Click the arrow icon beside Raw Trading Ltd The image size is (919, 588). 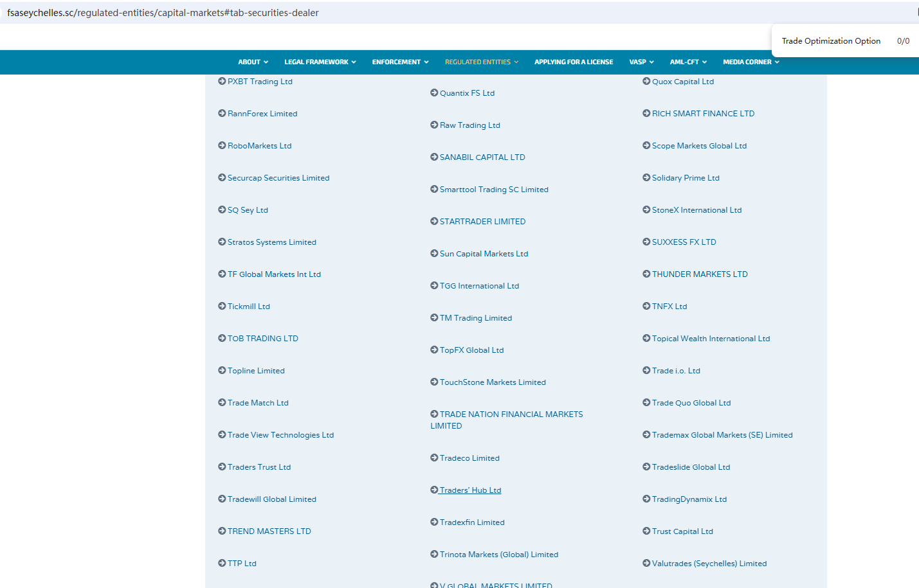tap(434, 125)
